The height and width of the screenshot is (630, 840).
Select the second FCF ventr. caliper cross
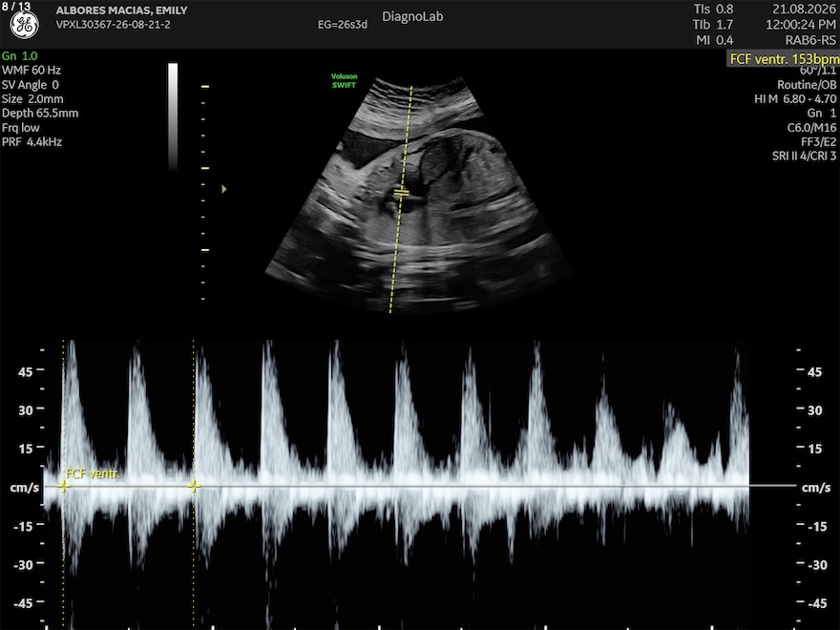click(194, 486)
